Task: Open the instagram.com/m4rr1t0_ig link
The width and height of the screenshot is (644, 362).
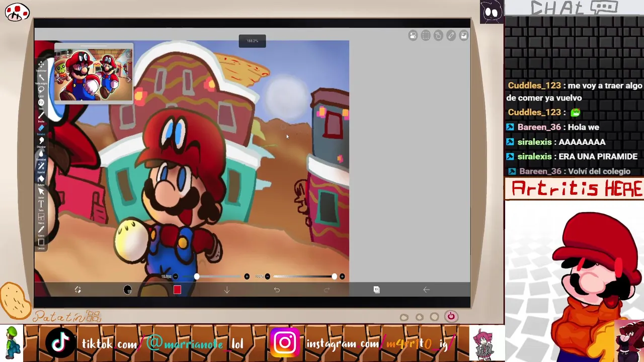Action: pos(380,344)
